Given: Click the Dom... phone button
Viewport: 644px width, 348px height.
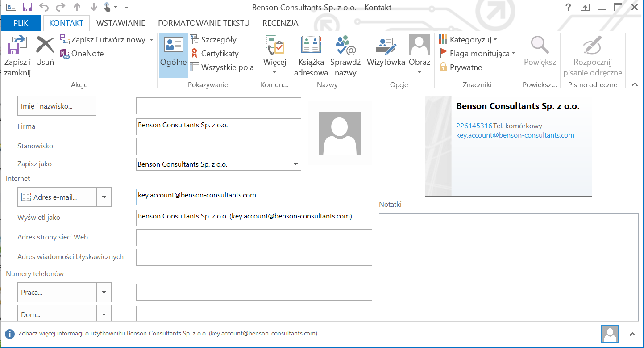Looking at the screenshot, I should (57, 313).
